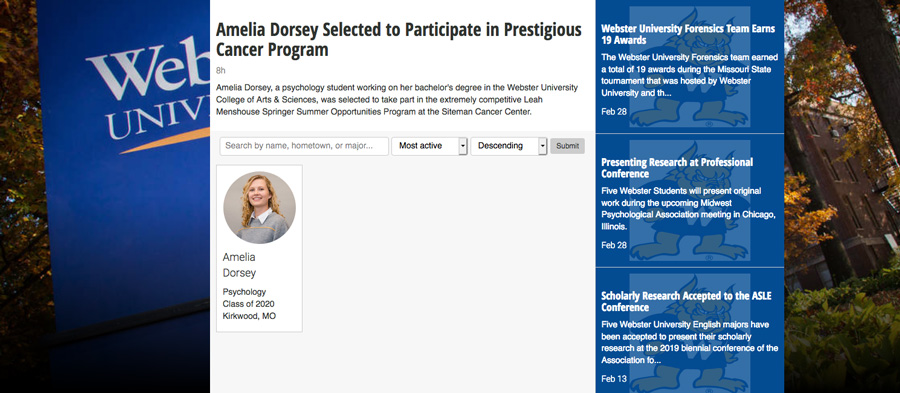Viewport: 900px width, 393px height.
Task: Click Kirkwood, MO hometown on student card
Action: 249,316
